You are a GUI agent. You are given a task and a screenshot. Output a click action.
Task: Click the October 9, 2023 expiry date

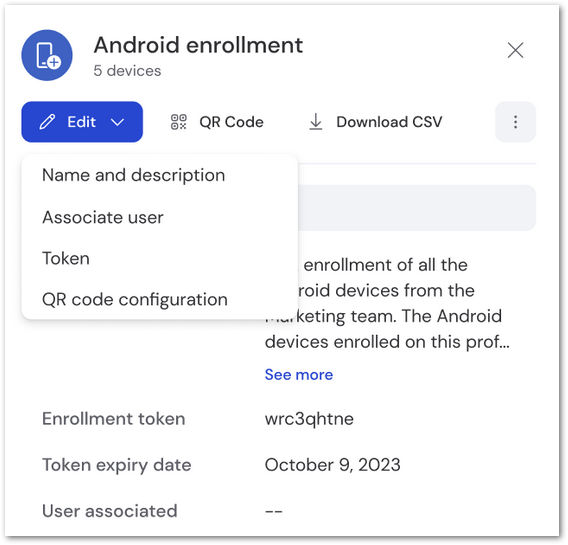pyautogui.click(x=333, y=465)
